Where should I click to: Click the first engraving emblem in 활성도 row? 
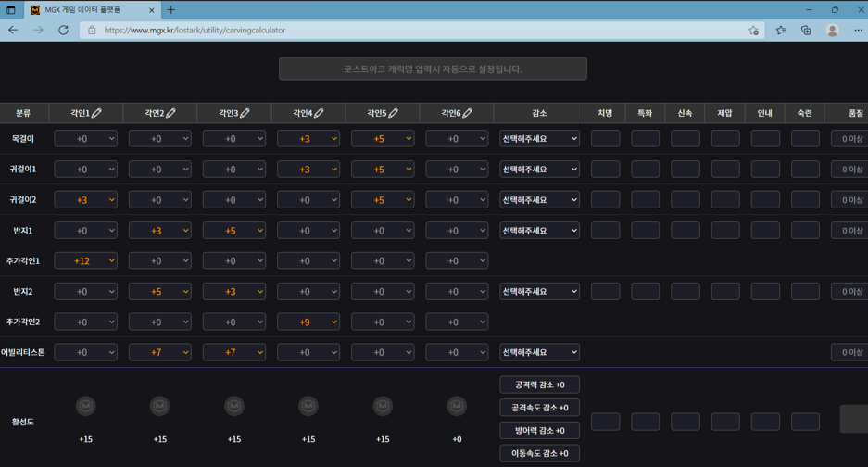[x=85, y=406]
